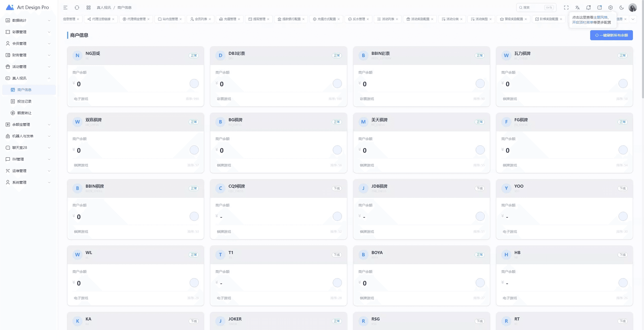Screen dimensions: 644x330
Task: Collapse the 真人视讯 sidebar menu
Action: click(x=28, y=78)
